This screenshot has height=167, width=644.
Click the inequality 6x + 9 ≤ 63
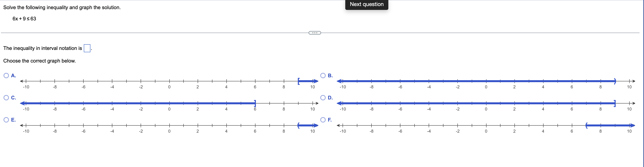click(24, 18)
